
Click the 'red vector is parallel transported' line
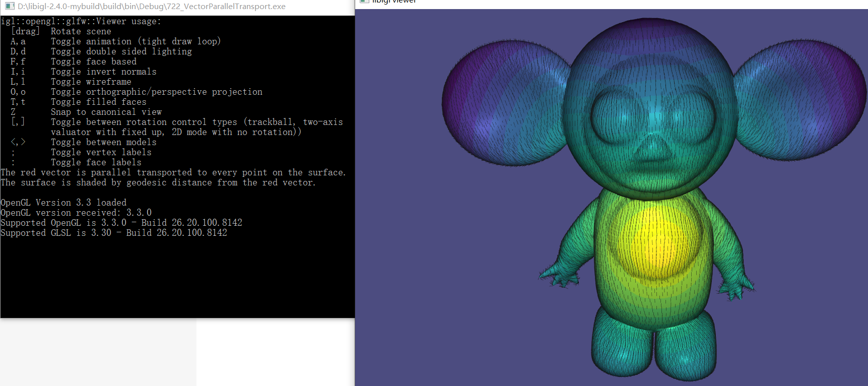click(x=173, y=172)
